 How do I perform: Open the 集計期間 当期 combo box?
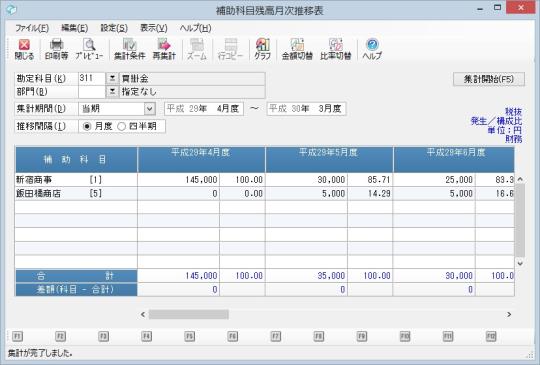(117, 109)
